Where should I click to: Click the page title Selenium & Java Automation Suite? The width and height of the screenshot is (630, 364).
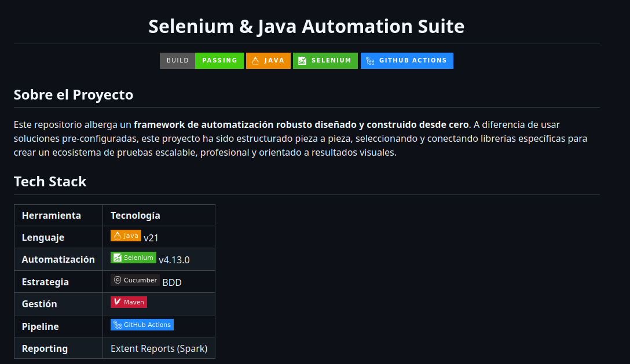(x=306, y=26)
